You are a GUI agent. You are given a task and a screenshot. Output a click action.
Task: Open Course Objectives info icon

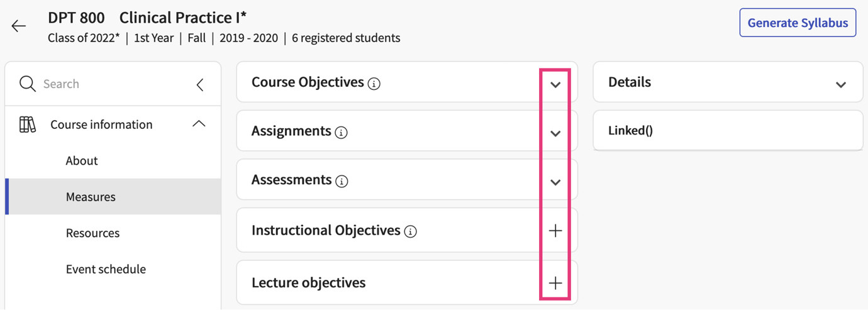(x=374, y=84)
